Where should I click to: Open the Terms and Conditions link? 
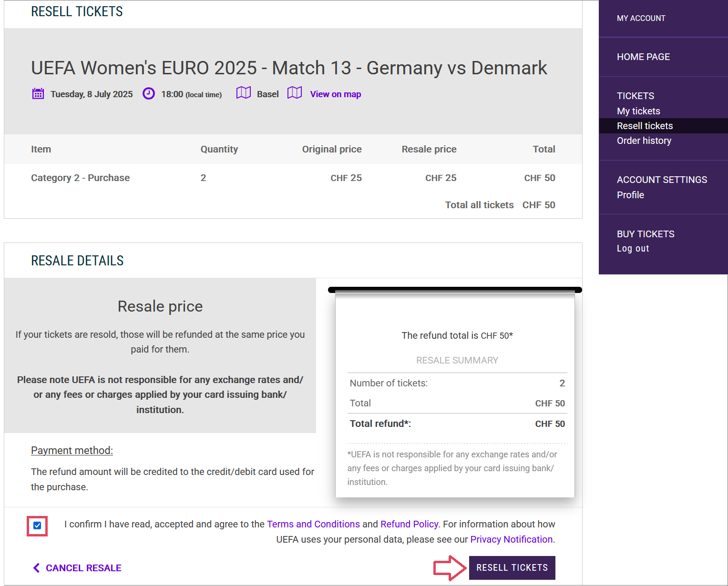point(313,524)
